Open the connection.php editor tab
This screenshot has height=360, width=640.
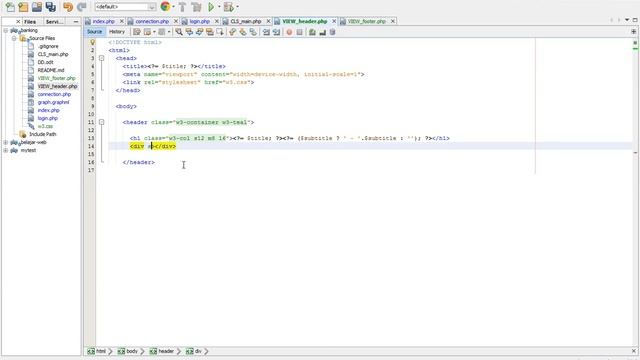pos(152,21)
